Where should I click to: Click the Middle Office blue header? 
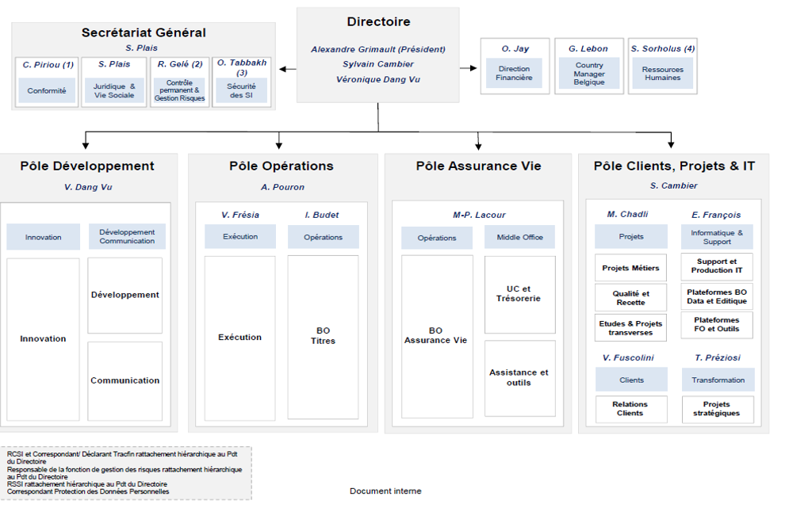pos(521,237)
